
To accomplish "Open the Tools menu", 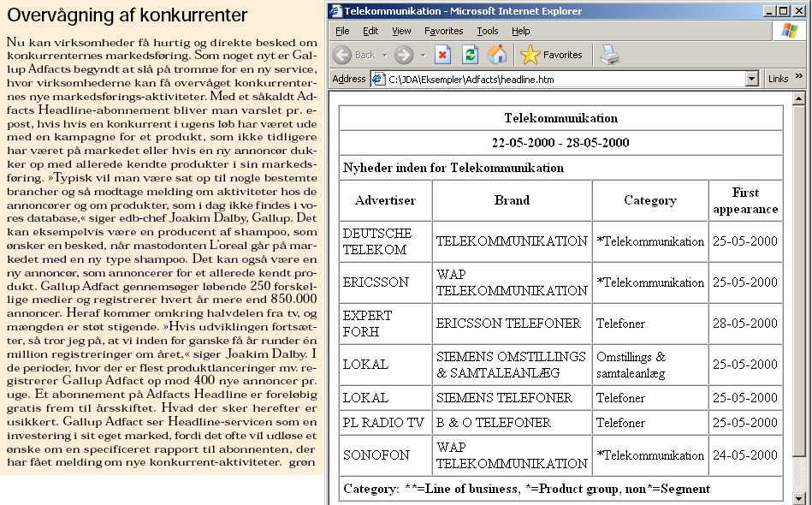I will pyautogui.click(x=488, y=31).
